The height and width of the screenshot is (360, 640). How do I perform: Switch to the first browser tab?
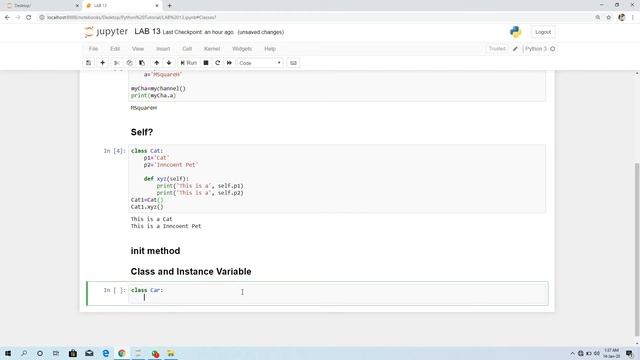click(41, 6)
